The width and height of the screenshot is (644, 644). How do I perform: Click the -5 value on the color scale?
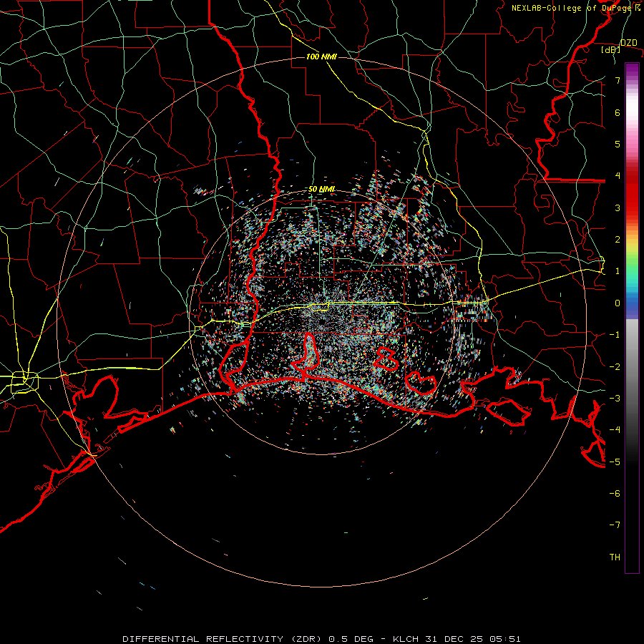pos(615,462)
